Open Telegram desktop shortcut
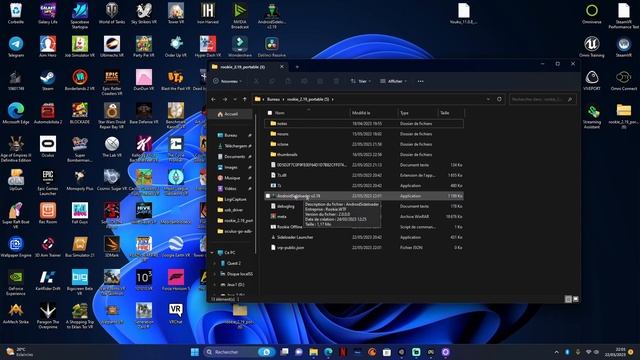 coord(16,47)
